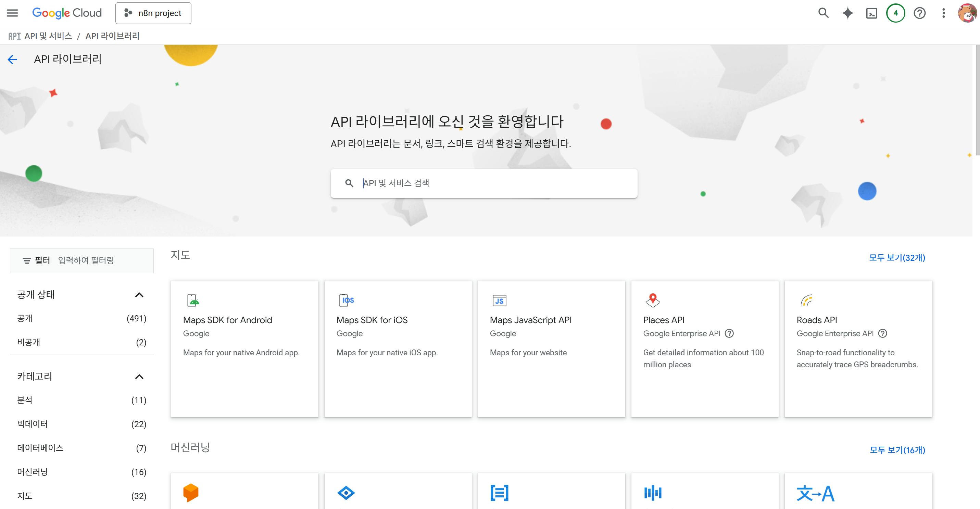Open the Gemini sparkle assistant icon

click(x=847, y=13)
